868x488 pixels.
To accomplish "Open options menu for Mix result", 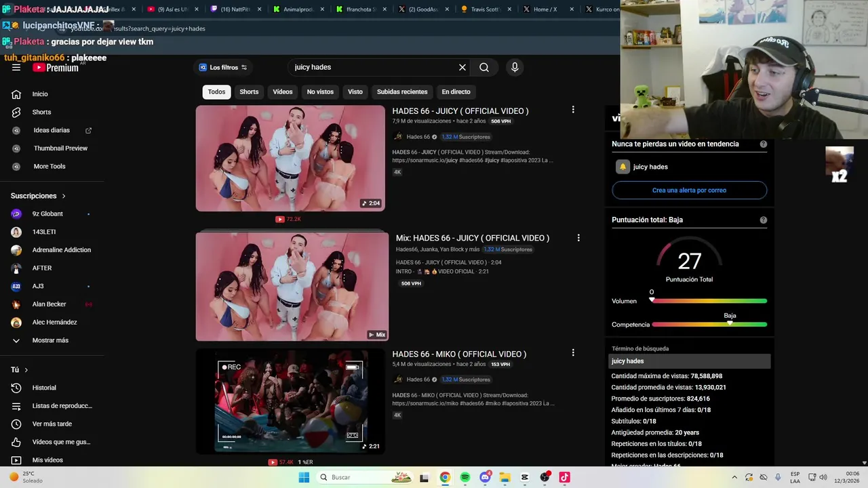I will tap(578, 238).
